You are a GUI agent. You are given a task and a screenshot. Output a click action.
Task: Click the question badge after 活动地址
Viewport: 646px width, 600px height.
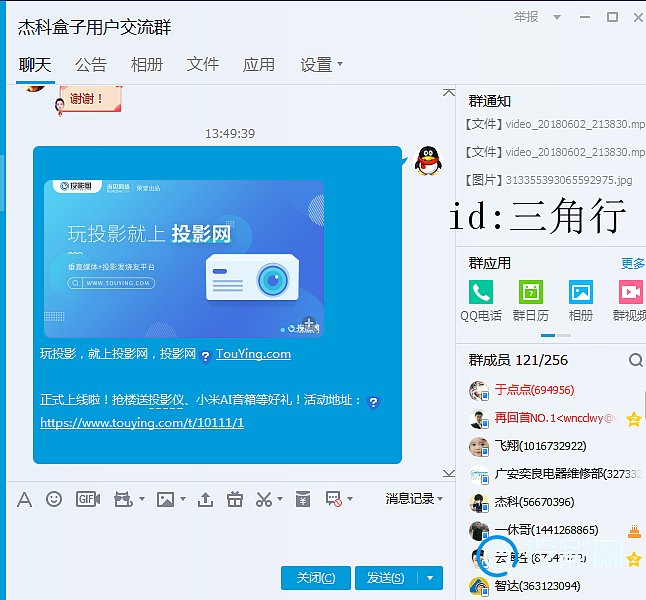[x=373, y=402]
